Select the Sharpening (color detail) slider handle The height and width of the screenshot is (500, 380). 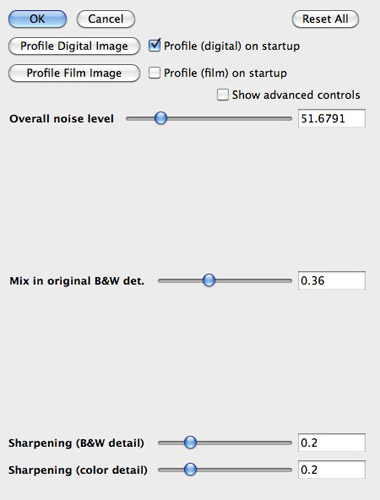(190, 469)
